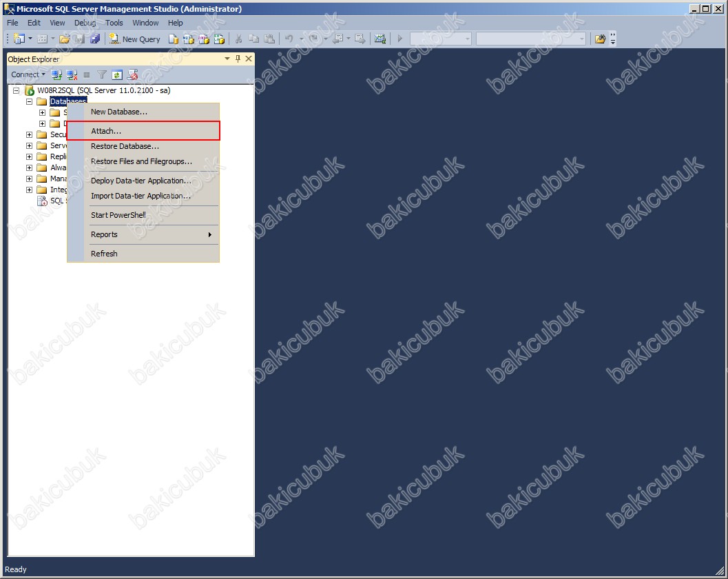
Task: Click the Disconnect server icon
Action: (72, 74)
